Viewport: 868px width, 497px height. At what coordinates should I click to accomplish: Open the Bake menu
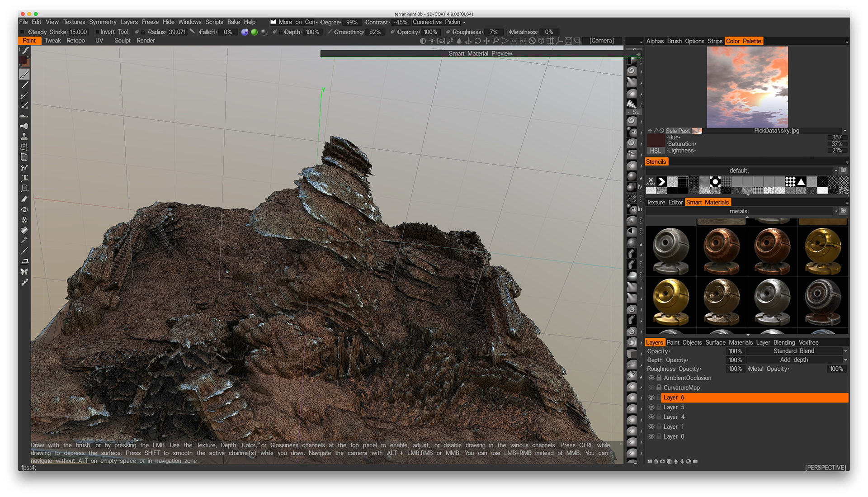click(x=233, y=22)
